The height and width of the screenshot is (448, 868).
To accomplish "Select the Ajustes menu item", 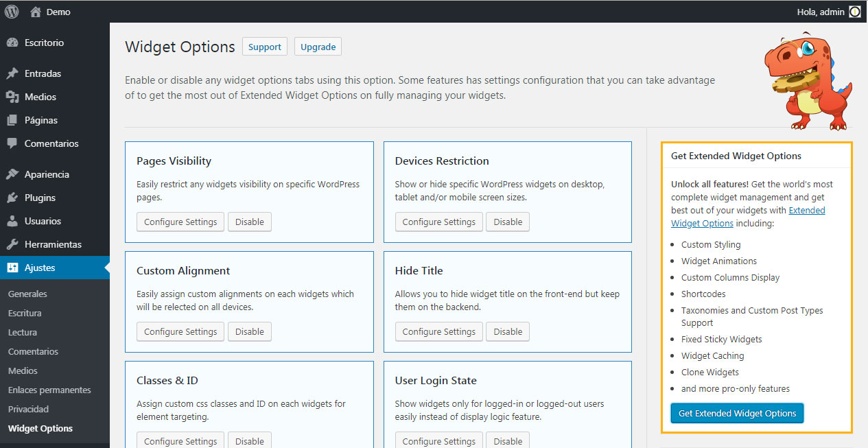I will tap(55, 268).
